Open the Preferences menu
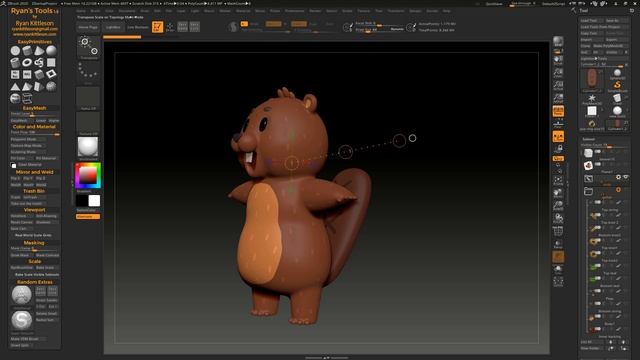The height and width of the screenshot is (360, 640). point(295,11)
